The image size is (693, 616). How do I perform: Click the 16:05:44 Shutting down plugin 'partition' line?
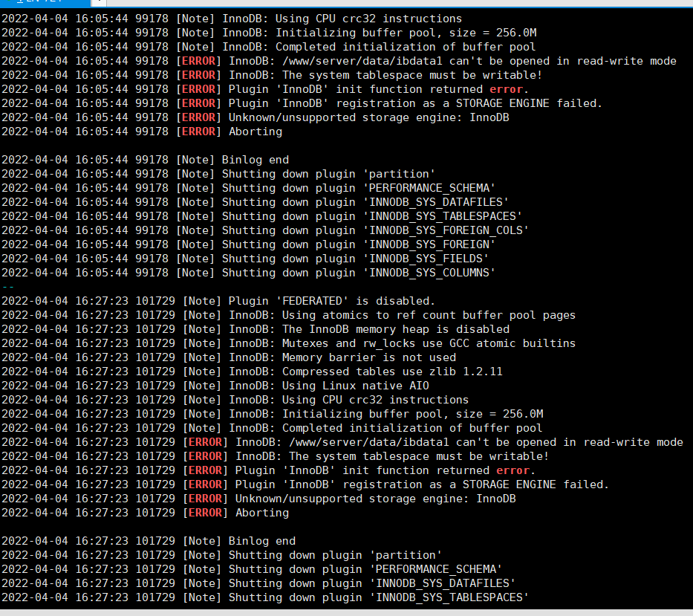click(218, 174)
